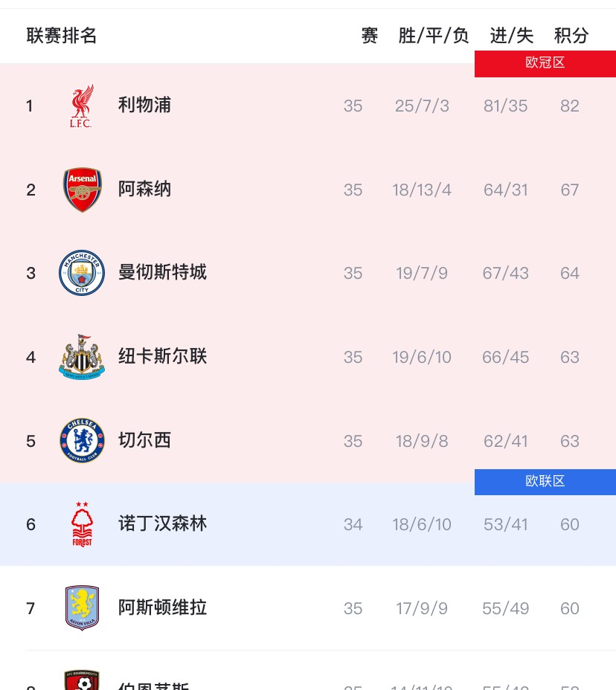Click the red 欧冠区 zone banner
This screenshot has height=690, width=616.
click(545, 63)
